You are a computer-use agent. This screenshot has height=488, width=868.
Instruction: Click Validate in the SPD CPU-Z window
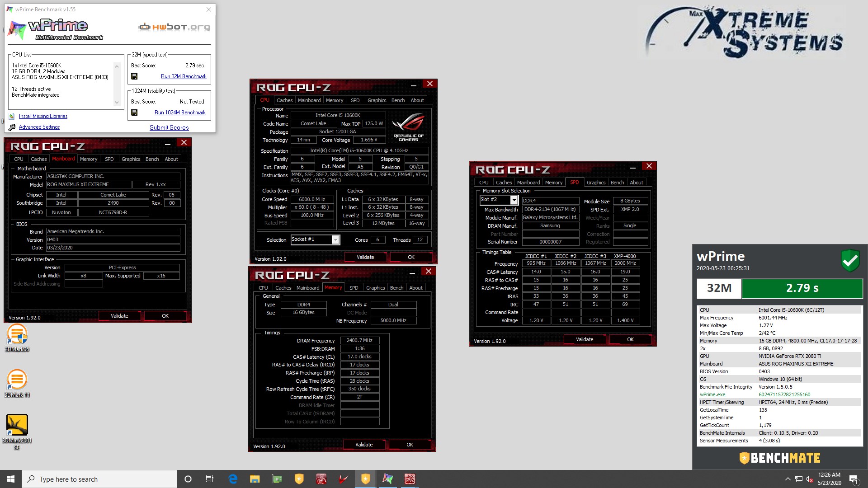585,339
